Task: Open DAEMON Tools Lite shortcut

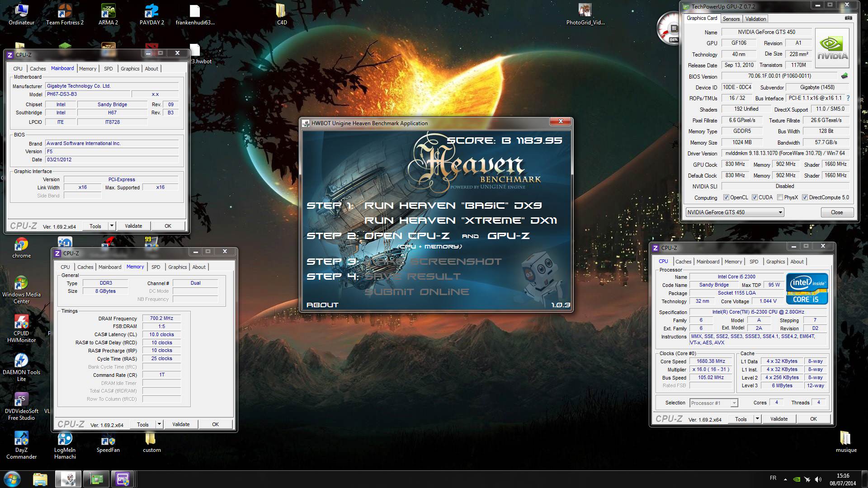Action: tap(21, 367)
